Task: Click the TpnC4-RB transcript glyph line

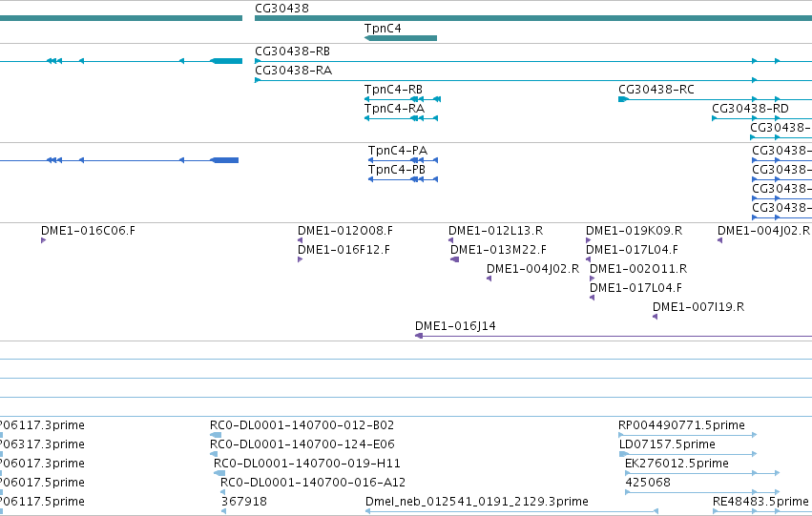Action: pos(403,99)
